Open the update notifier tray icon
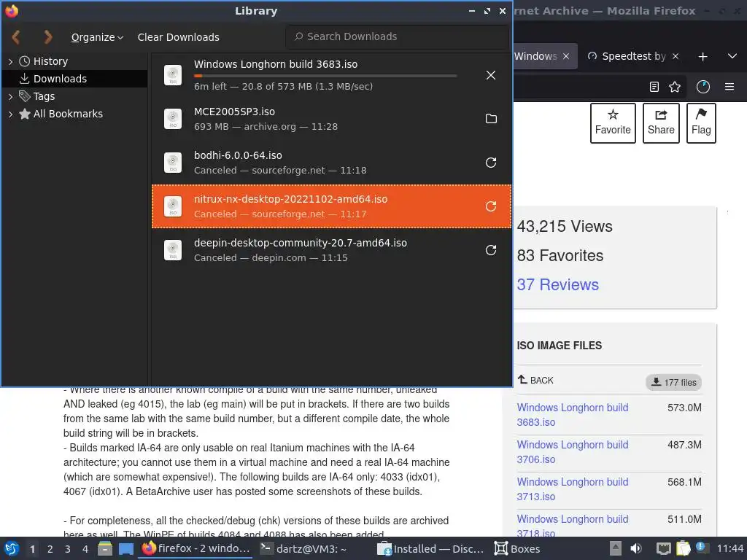This screenshot has height=560, width=747. click(702, 548)
